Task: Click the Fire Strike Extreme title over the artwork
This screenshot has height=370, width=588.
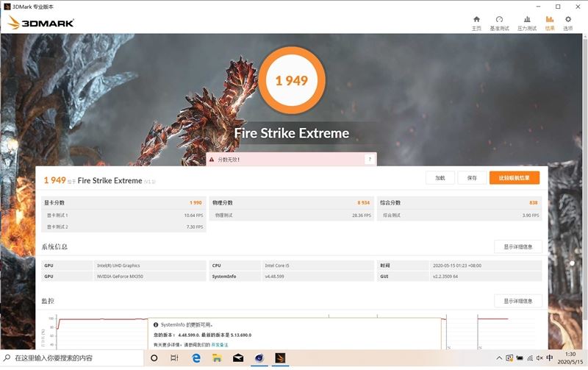Action: click(292, 133)
